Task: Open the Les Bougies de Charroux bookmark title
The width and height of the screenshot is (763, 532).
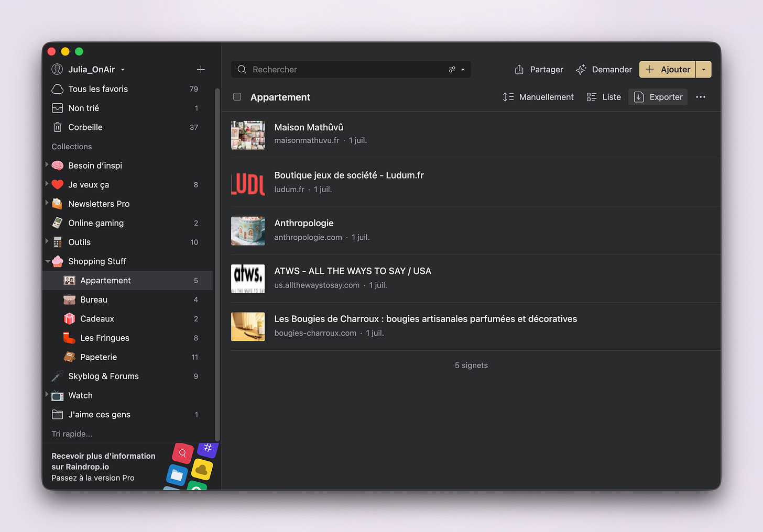Action: pos(426,319)
